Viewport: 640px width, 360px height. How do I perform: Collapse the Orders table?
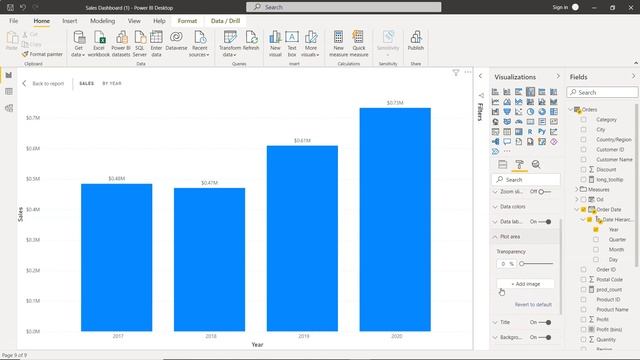pos(571,109)
